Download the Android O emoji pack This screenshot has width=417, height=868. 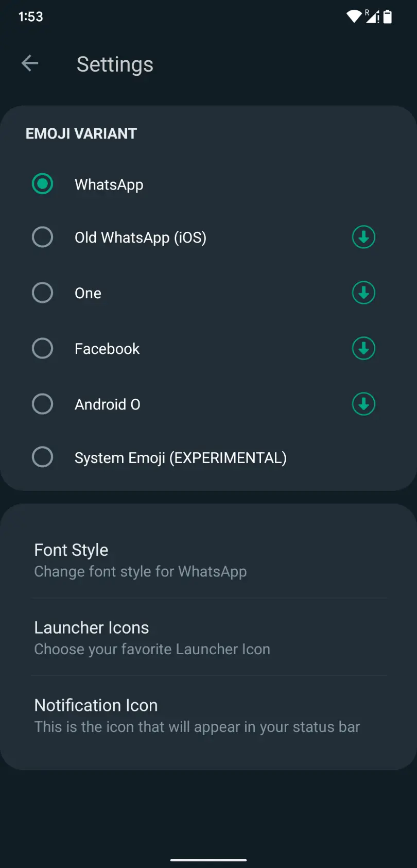[363, 404]
